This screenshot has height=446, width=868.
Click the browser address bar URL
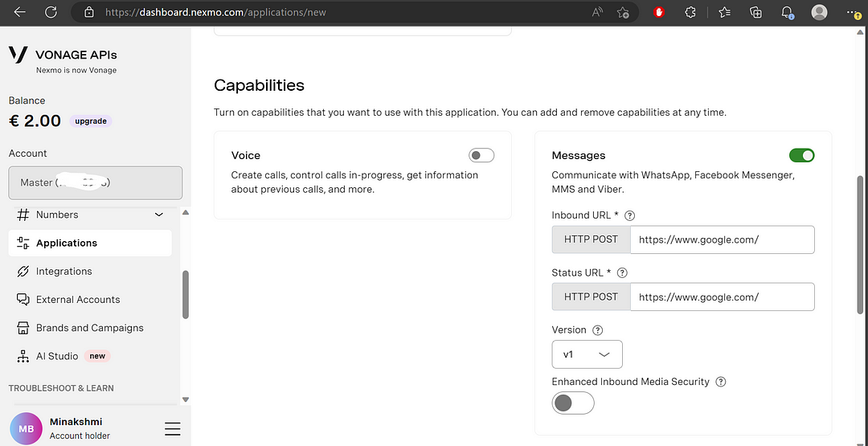click(215, 11)
